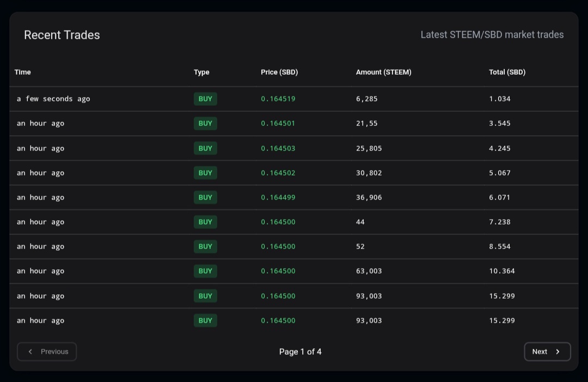Click the Next page button

tap(547, 351)
